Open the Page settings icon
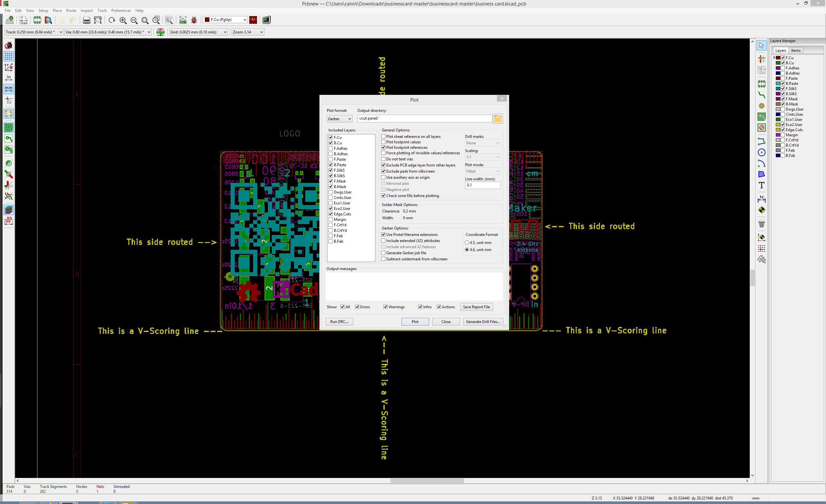This screenshot has height=504, width=826. tap(23, 20)
